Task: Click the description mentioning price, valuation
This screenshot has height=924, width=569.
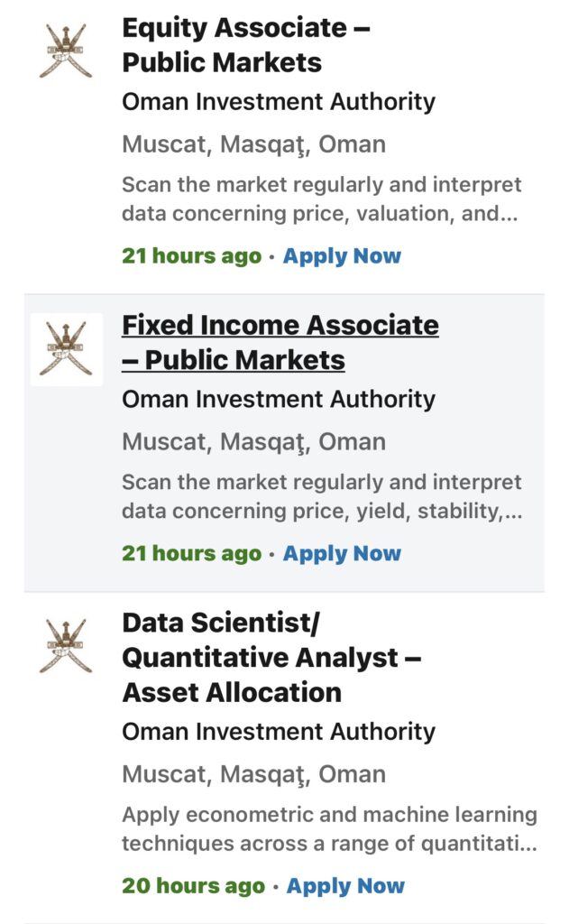Action: click(x=321, y=199)
